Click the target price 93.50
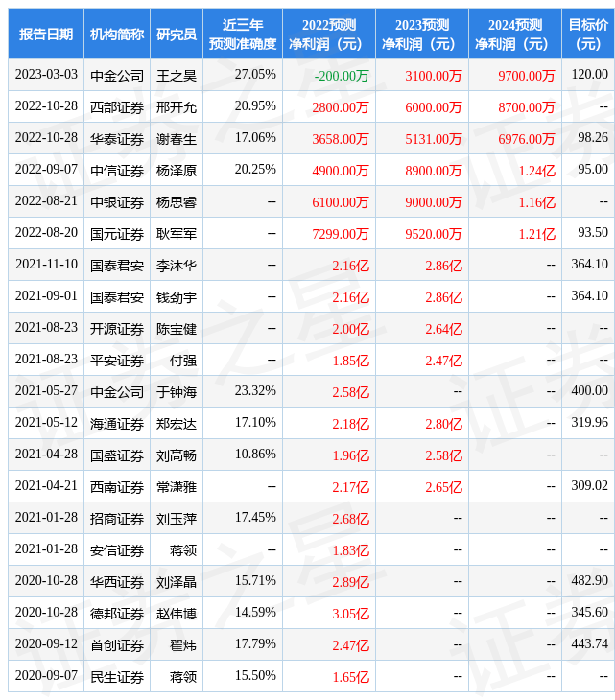The height and width of the screenshot is (700, 615). pyautogui.click(x=593, y=233)
